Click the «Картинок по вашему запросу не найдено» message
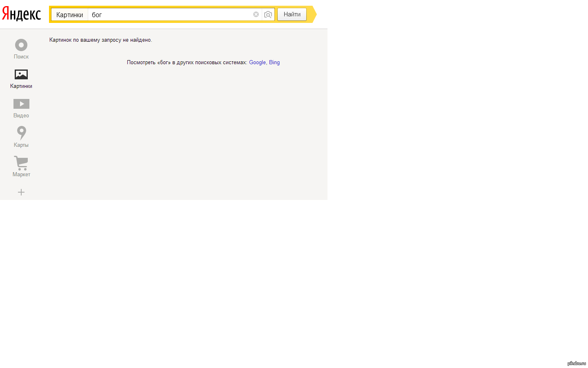Image resolution: width=588 pixels, height=368 pixels. pos(100,40)
